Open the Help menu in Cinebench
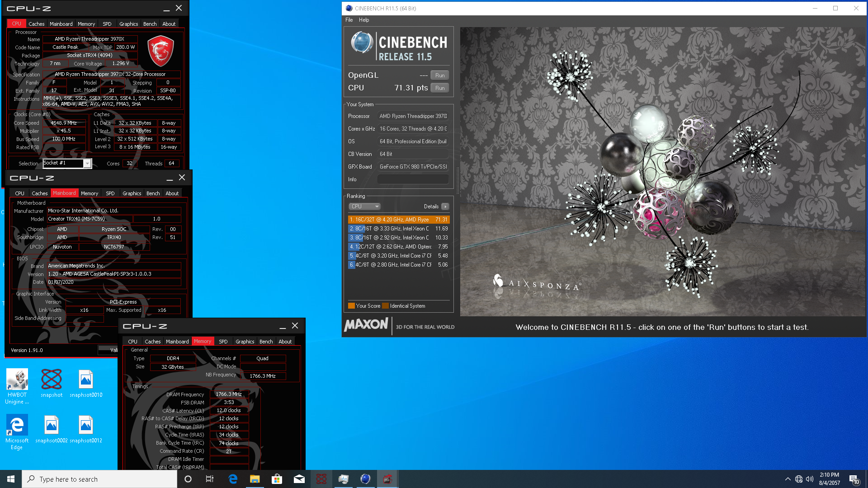The height and width of the screenshot is (488, 868). coord(364,20)
